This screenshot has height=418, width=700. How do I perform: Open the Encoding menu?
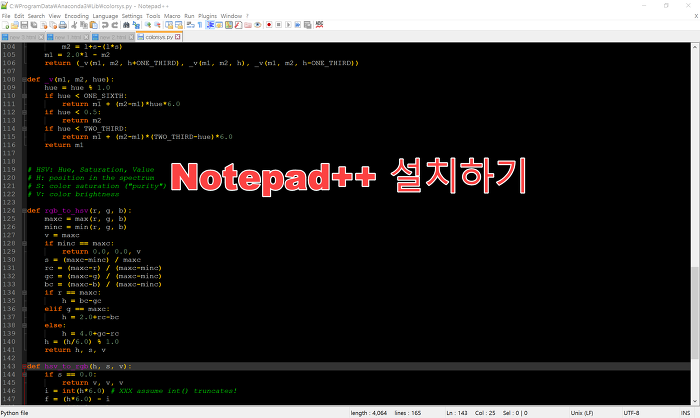point(76,16)
